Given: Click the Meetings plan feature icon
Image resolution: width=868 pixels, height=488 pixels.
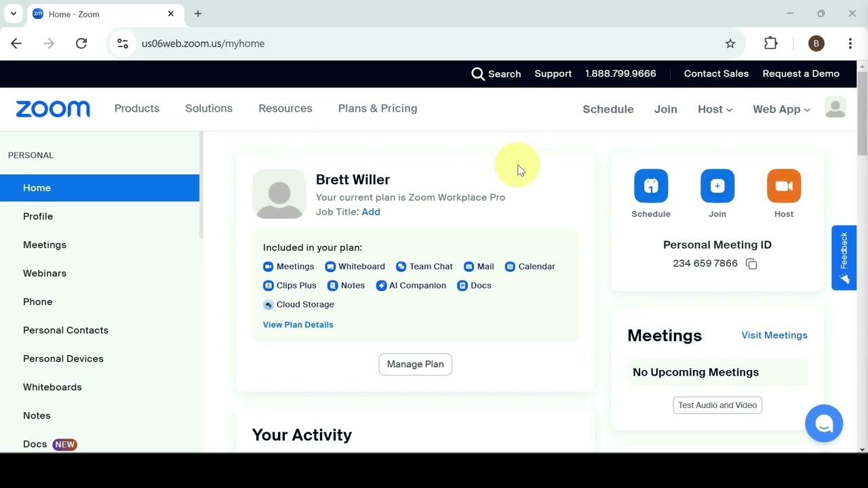Looking at the screenshot, I should pos(268,266).
